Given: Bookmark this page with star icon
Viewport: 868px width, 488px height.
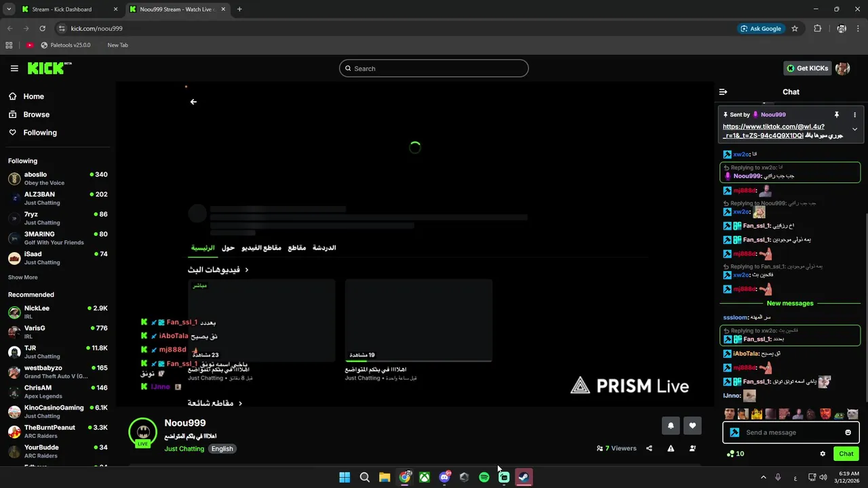Looking at the screenshot, I should (795, 28).
